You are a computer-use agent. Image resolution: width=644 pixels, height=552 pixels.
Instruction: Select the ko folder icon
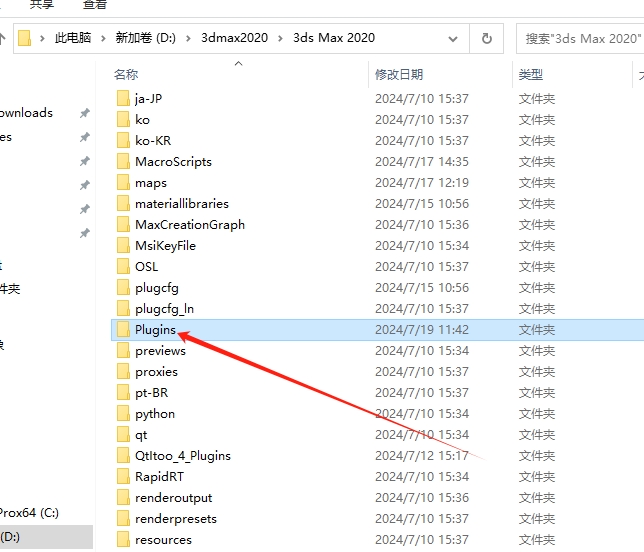pyautogui.click(x=123, y=120)
